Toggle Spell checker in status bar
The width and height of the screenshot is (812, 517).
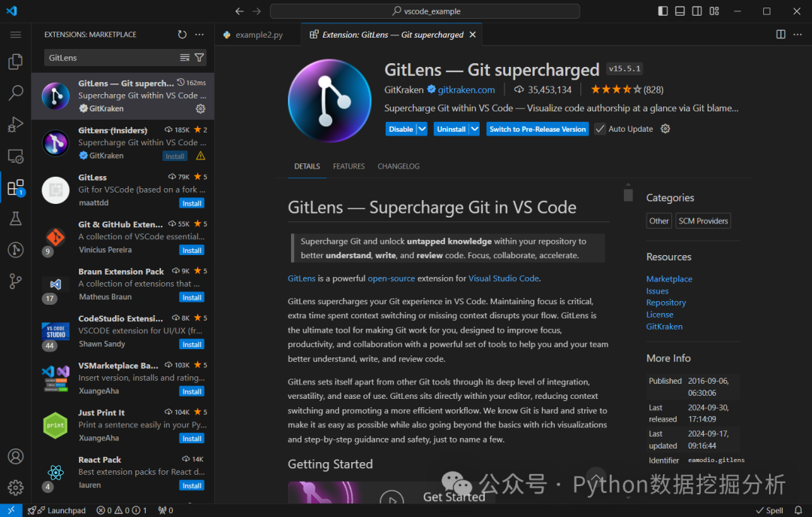coord(770,510)
